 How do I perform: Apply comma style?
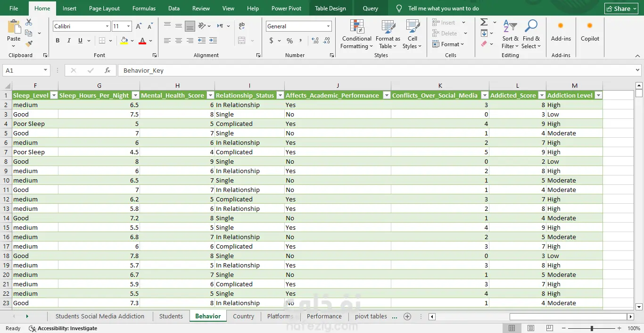[x=301, y=41]
